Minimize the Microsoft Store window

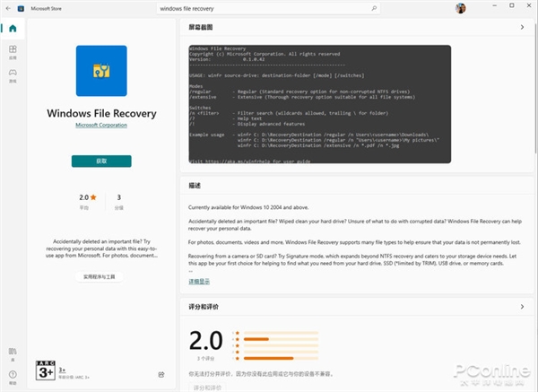tap(494, 5)
